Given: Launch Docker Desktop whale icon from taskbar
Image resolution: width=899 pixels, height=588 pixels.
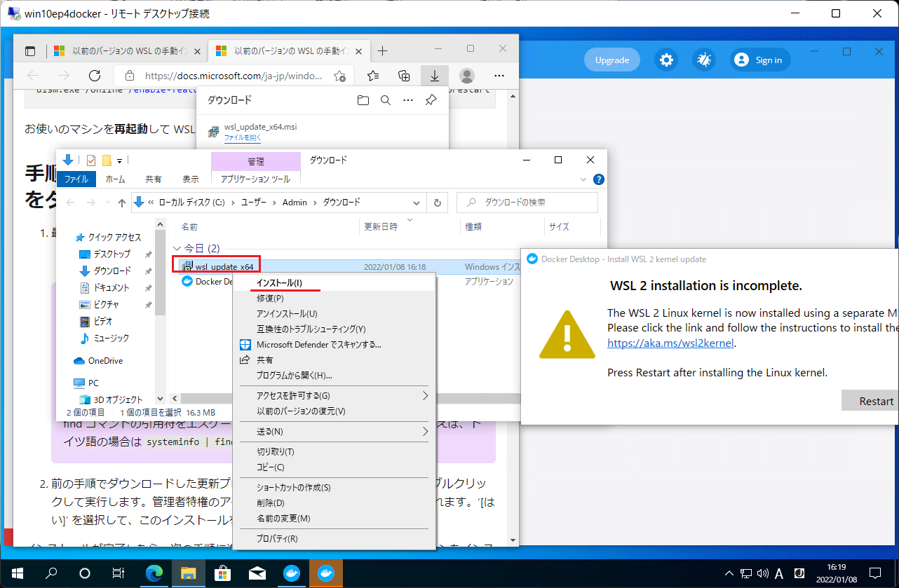Looking at the screenshot, I should click(292, 573).
